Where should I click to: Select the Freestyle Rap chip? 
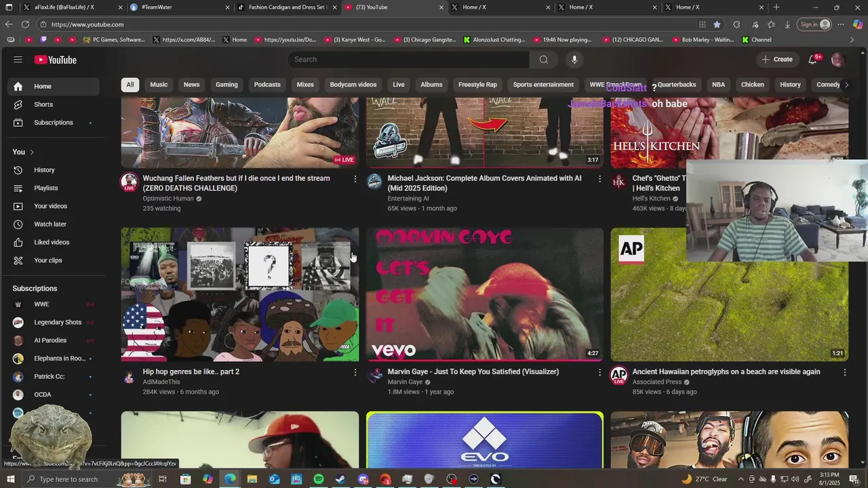477,85
